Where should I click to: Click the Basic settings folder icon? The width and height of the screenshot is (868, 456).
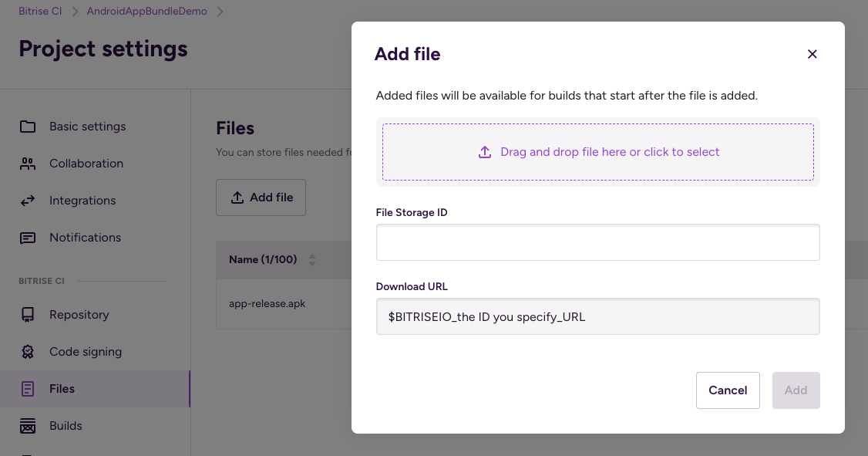[x=28, y=127]
